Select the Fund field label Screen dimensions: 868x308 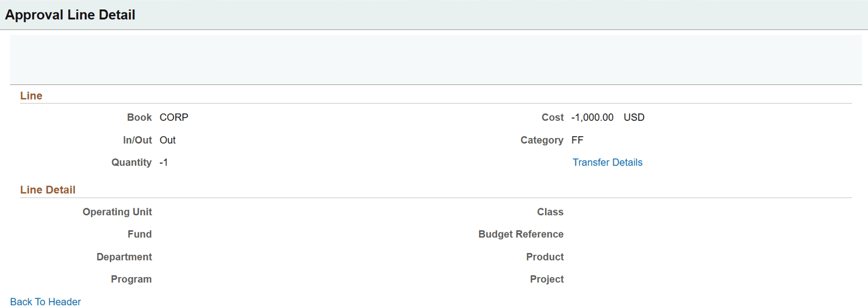(140, 234)
